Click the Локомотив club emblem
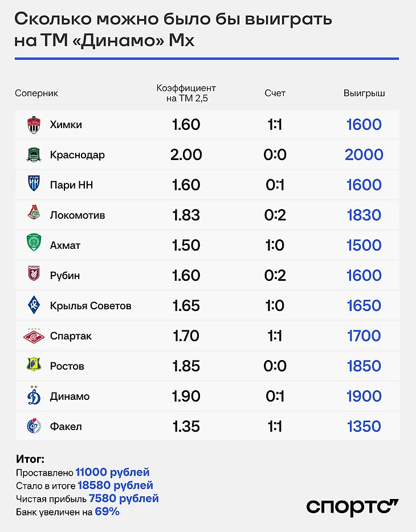Viewport: 416px width, 532px height. (34, 215)
